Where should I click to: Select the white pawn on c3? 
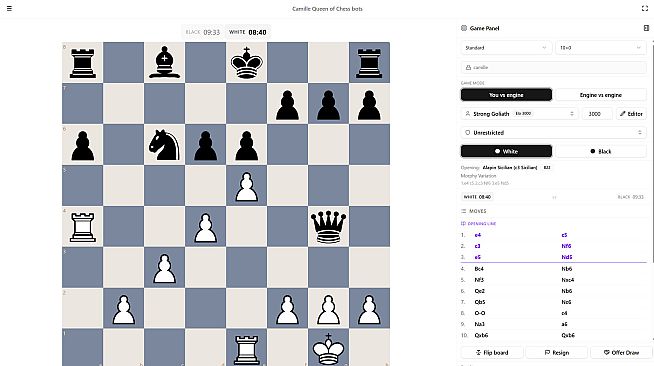coord(164,268)
